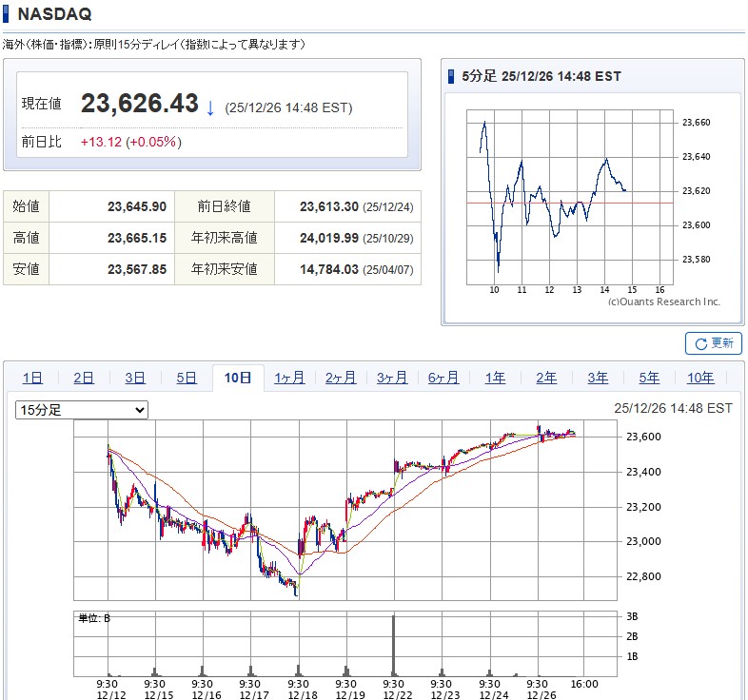Click the blue square icon beside 5分足 title
The height and width of the screenshot is (700, 748).
click(452, 77)
